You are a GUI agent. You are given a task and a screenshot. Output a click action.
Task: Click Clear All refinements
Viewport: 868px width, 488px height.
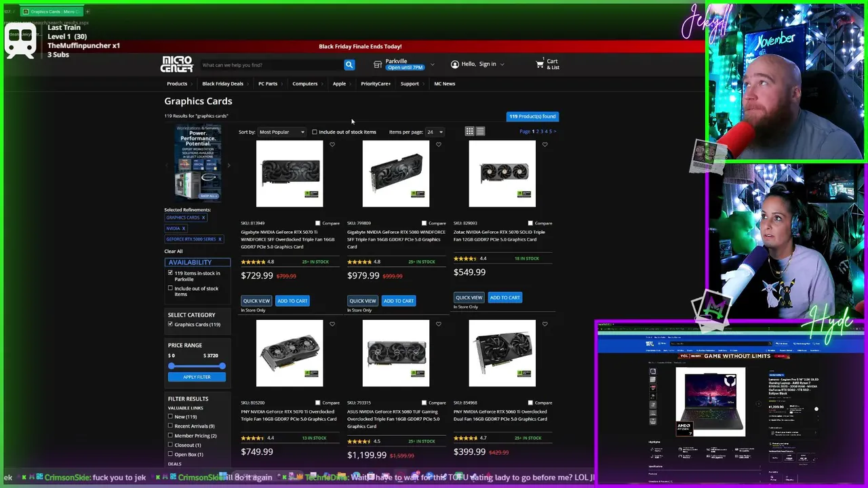(x=174, y=251)
